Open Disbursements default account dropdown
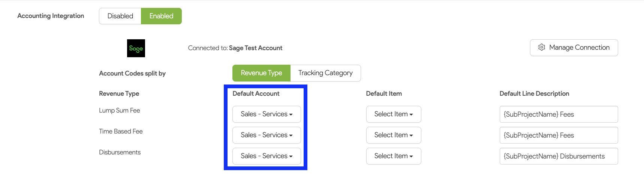This screenshot has height=178, width=644. [267, 156]
